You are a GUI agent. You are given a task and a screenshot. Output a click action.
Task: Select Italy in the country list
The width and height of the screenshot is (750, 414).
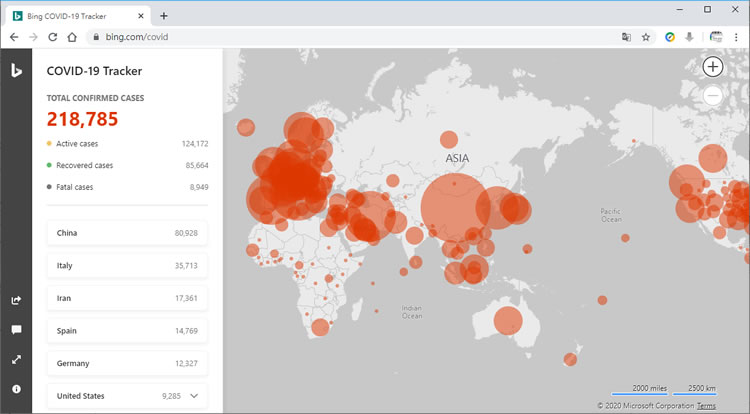(127, 266)
